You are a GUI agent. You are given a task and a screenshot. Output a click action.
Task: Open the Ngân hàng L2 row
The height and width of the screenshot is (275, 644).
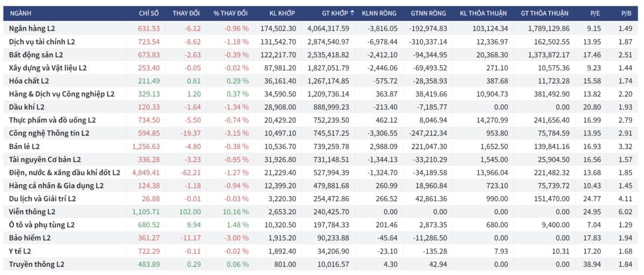click(321, 28)
